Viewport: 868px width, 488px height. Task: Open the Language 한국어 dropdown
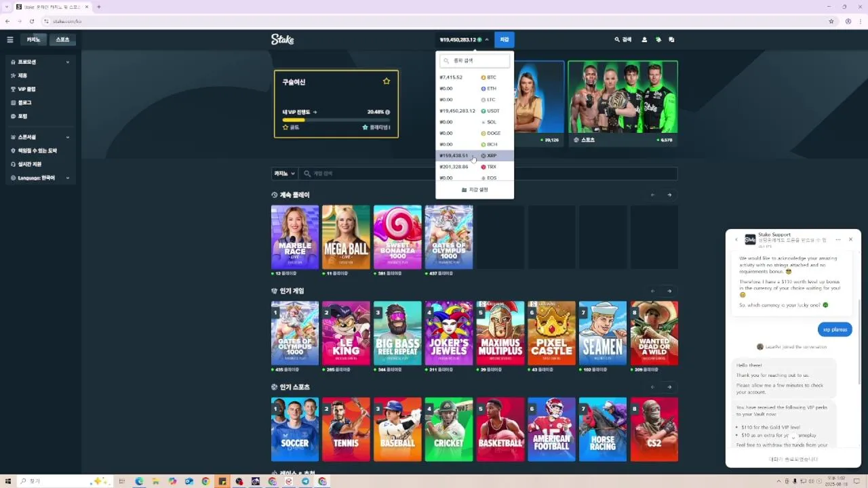click(x=40, y=178)
